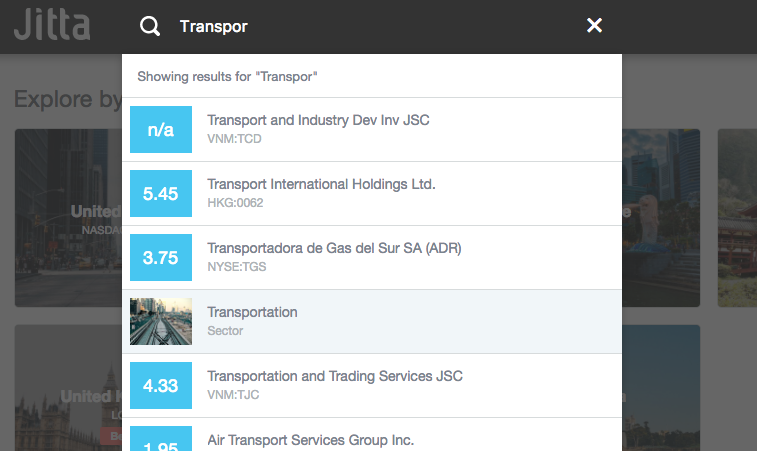Image resolution: width=757 pixels, height=451 pixels.
Task: Open Transportation and Trading Services JSC result
Action: (x=335, y=376)
